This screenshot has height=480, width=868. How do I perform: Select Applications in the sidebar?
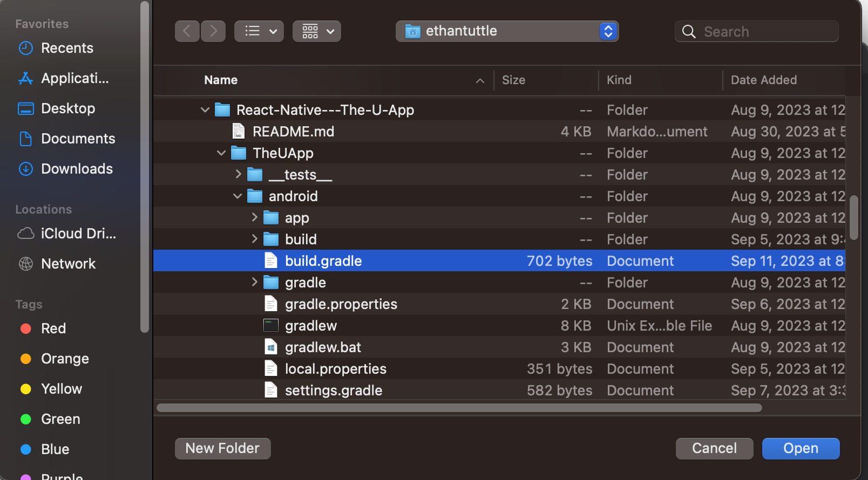pyautogui.click(x=74, y=78)
